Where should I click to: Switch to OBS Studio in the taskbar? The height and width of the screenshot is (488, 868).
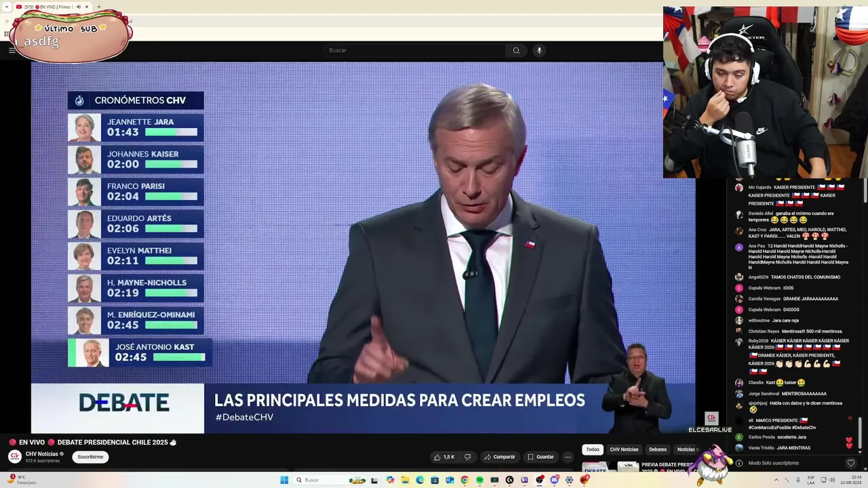tap(539, 480)
